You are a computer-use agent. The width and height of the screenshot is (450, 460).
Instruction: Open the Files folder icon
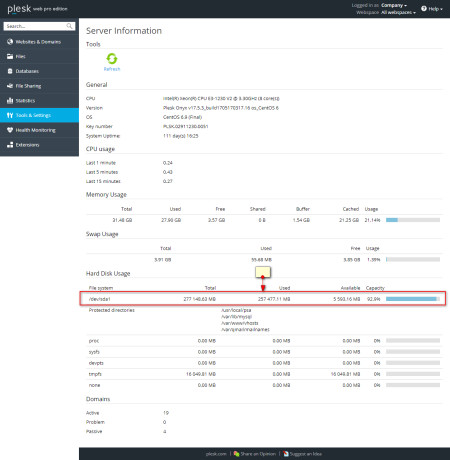pyautogui.click(x=10, y=56)
